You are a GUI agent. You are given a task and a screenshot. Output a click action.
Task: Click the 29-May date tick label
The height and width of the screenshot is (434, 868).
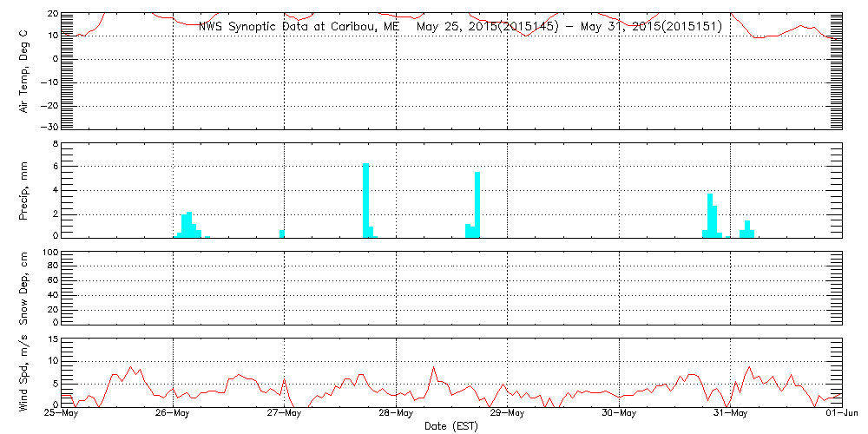point(507,414)
